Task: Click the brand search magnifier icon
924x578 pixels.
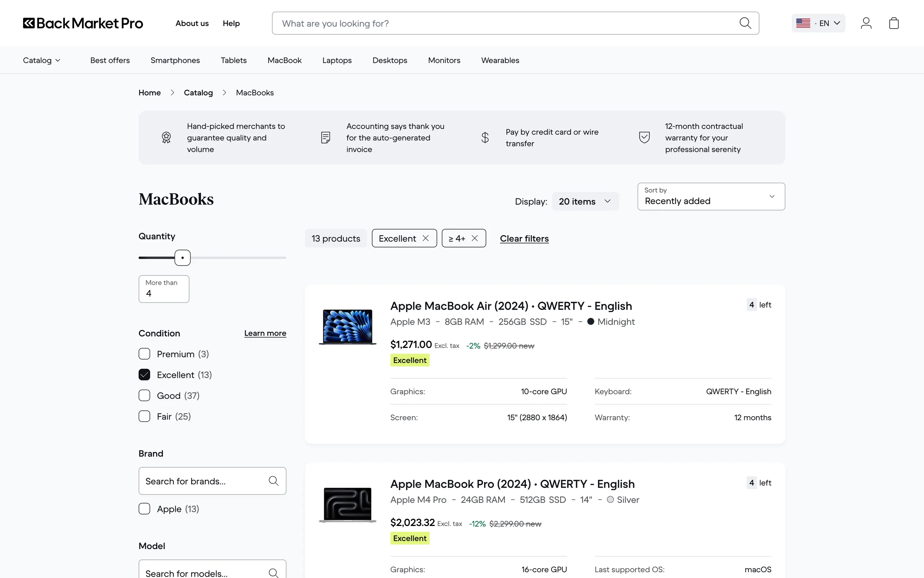Action: click(273, 481)
